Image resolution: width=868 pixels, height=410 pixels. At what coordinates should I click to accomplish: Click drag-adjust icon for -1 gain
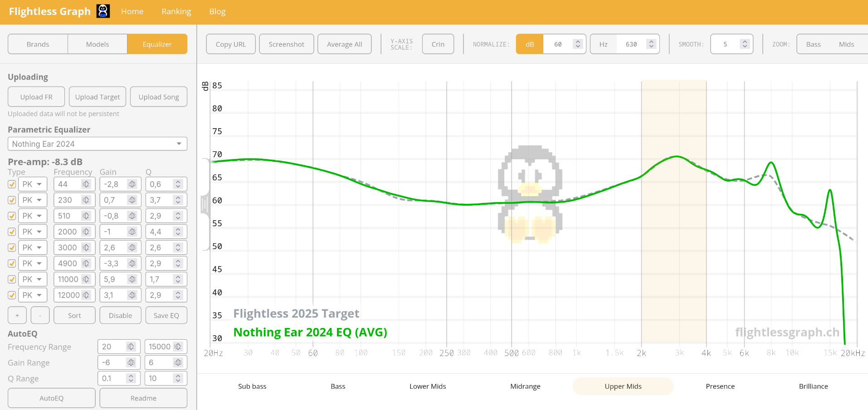pos(132,232)
